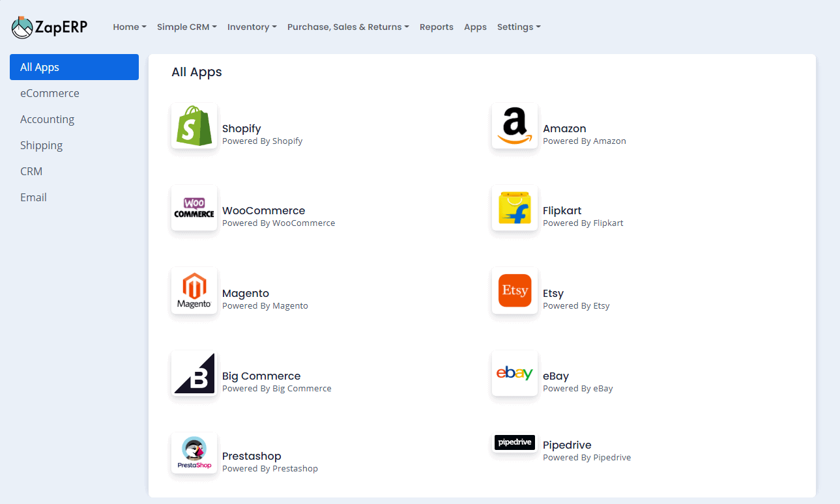Open the Shopify app icon
This screenshot has height=504, width=840.
(x=194, y=126)
